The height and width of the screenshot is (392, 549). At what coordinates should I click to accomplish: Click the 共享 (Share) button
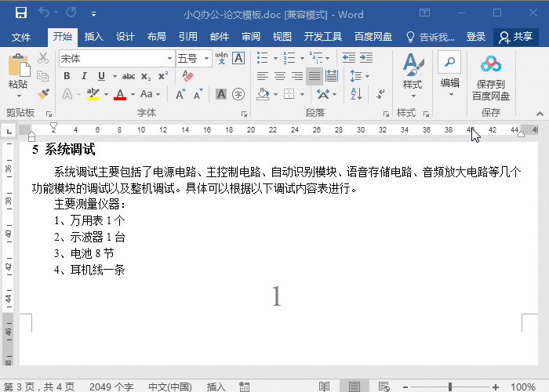click(x=515, y=37)
